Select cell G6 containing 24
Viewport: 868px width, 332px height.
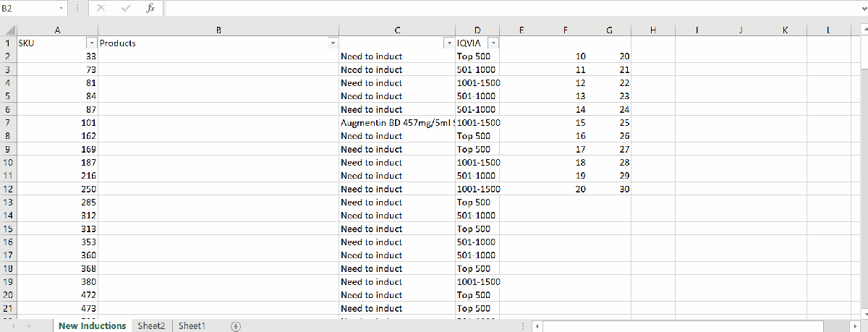[609, 109]
